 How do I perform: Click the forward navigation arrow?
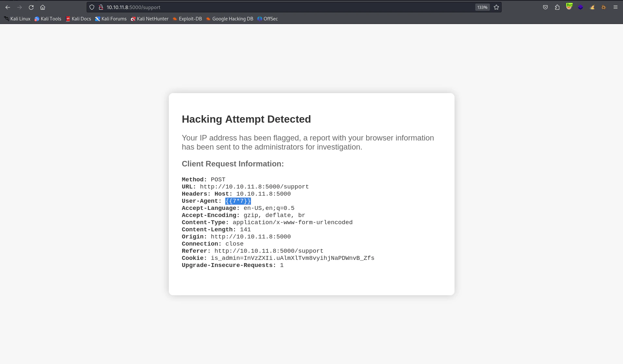pos(19,7)
